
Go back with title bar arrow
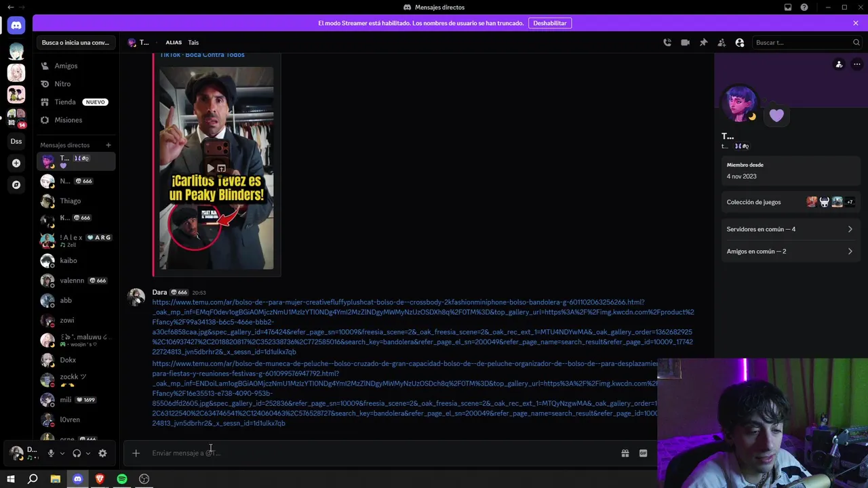(x=10, y=7)
